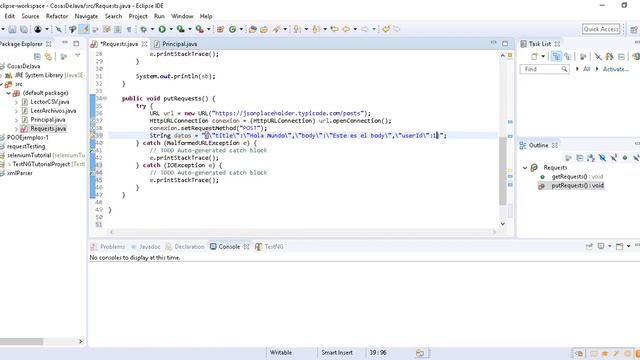Switch to the Principal.java editor tab

[176, 44]
